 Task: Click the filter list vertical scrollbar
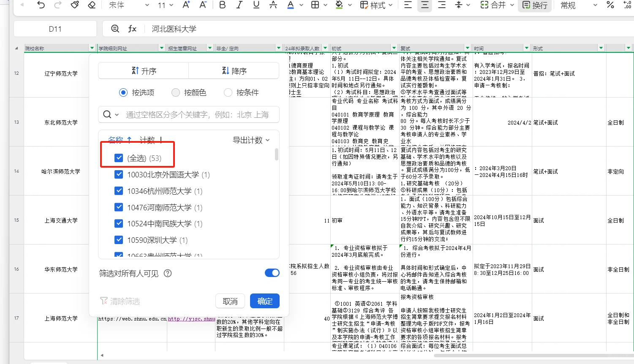pos(277,154)
